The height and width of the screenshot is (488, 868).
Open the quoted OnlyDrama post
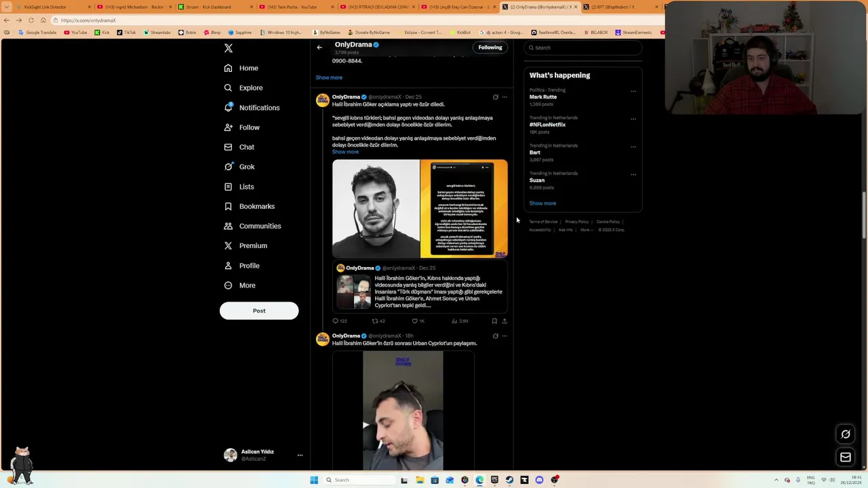tap(420, 287)
